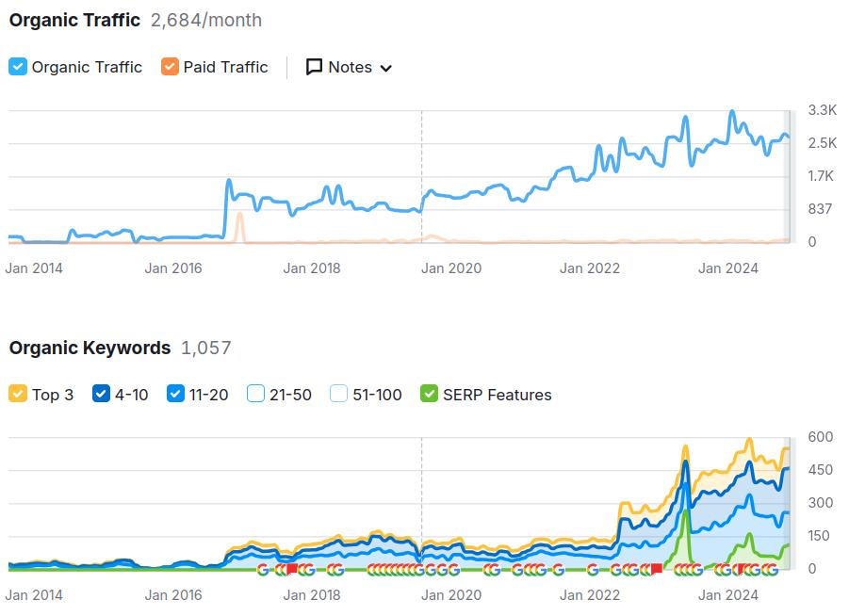849x616 pixels.
Task: Click the rightmost Google update marker
Action: 771,570
